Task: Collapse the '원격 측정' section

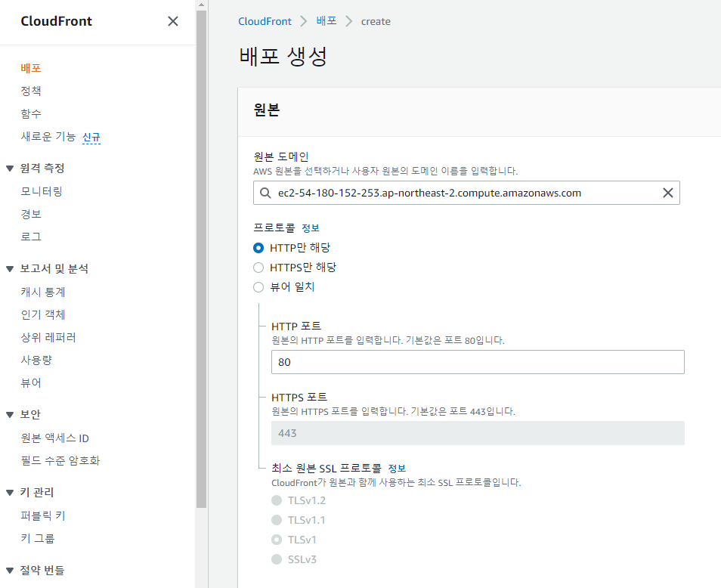Action: [10, 169]
